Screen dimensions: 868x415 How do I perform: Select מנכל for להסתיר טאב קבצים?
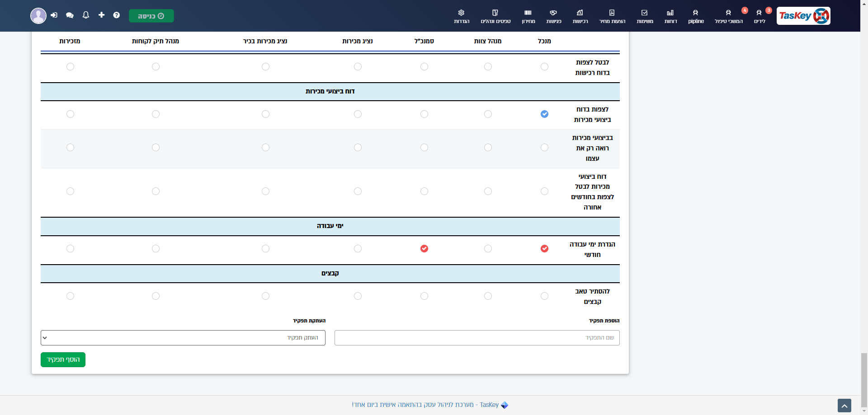544,296
